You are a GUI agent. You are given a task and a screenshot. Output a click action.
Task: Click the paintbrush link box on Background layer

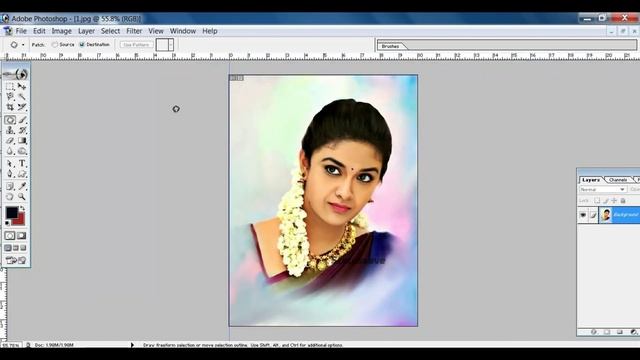(593, 215)
